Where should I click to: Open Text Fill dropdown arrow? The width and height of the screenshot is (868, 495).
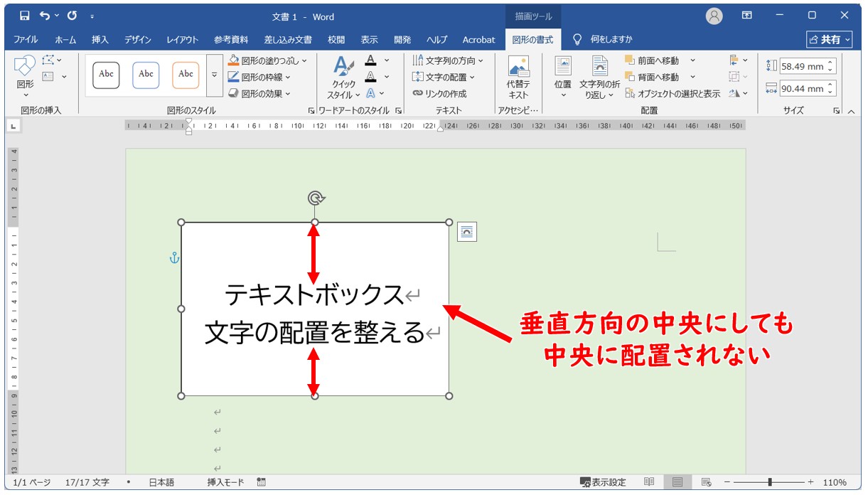387,60
